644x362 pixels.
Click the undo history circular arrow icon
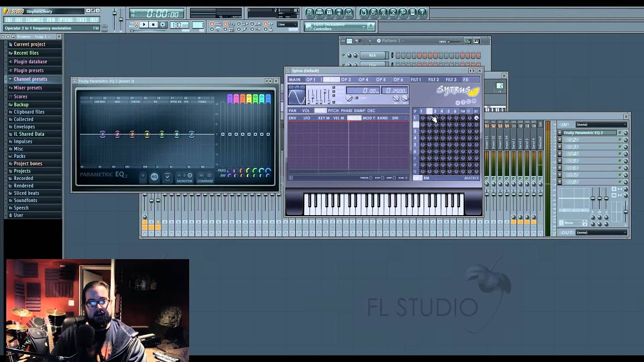coord(364,13)
